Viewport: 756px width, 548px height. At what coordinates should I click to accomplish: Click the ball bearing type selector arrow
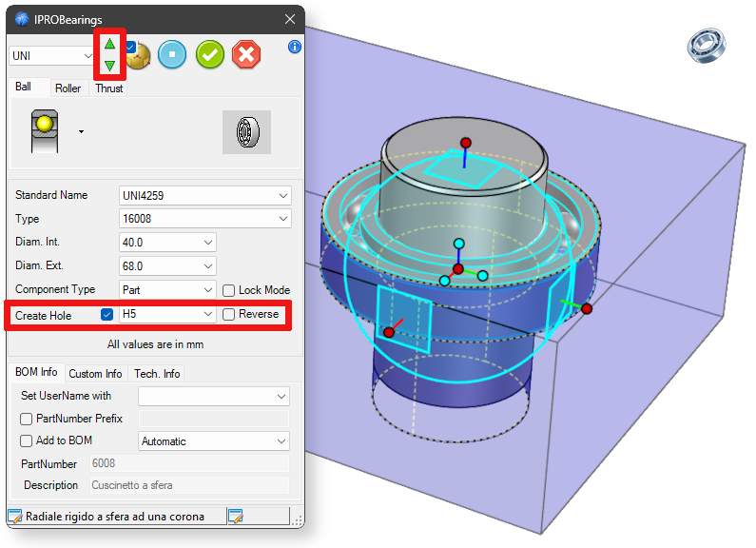(x=81, y=132)
